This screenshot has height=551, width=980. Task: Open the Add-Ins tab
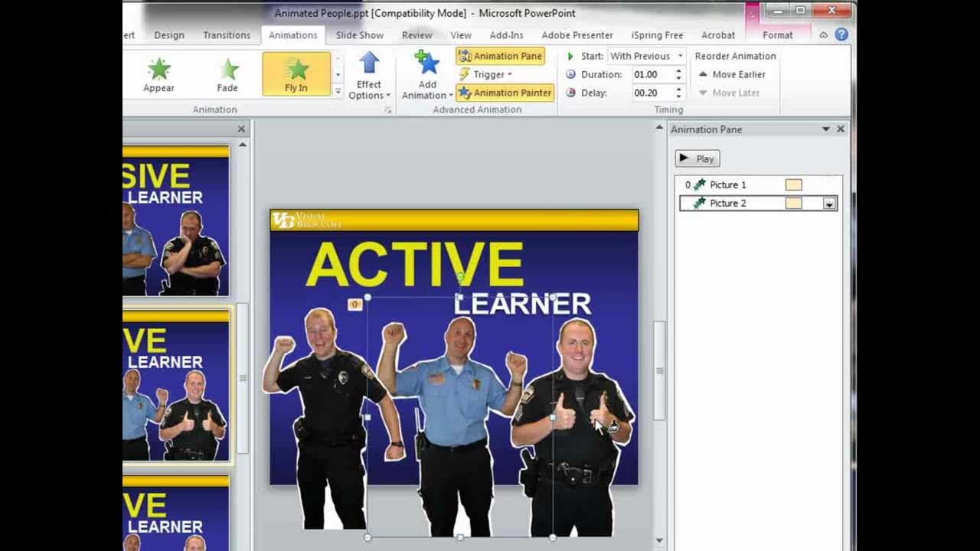(x=506, y=35)
